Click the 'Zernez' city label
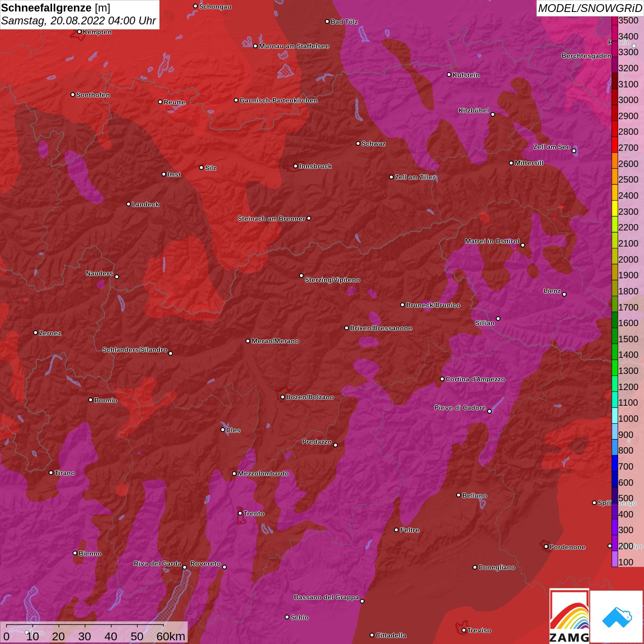Screen dimensions: 644x644 tap(50, 333)
